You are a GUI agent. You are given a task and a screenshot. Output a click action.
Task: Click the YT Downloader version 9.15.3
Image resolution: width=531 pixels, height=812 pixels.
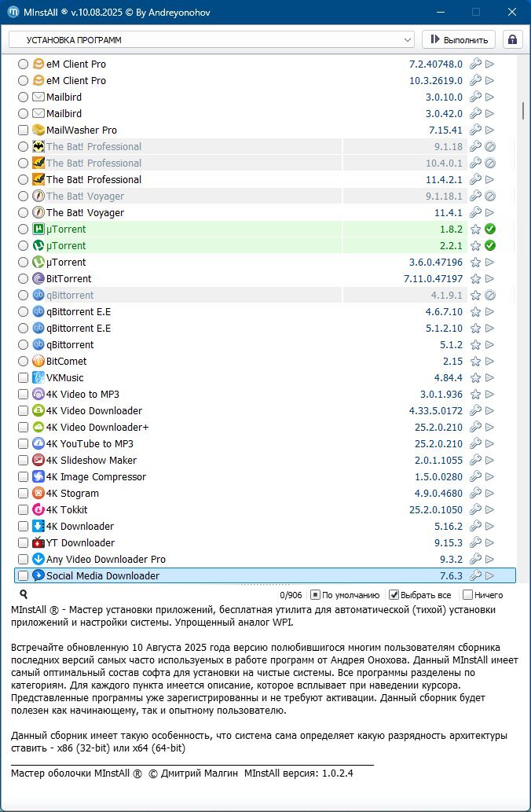pos(449,542)
